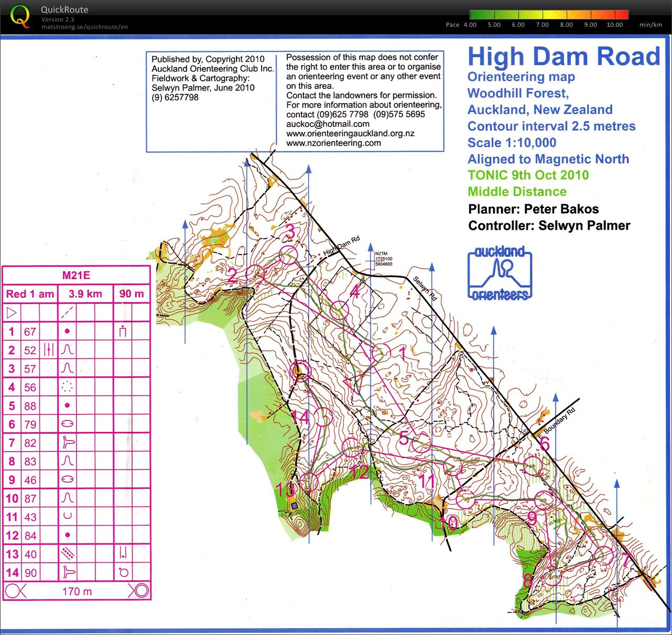672x635 pixels.
Task: Click dotted circle symbol in control row 4
Action: (x=67, y=387)
